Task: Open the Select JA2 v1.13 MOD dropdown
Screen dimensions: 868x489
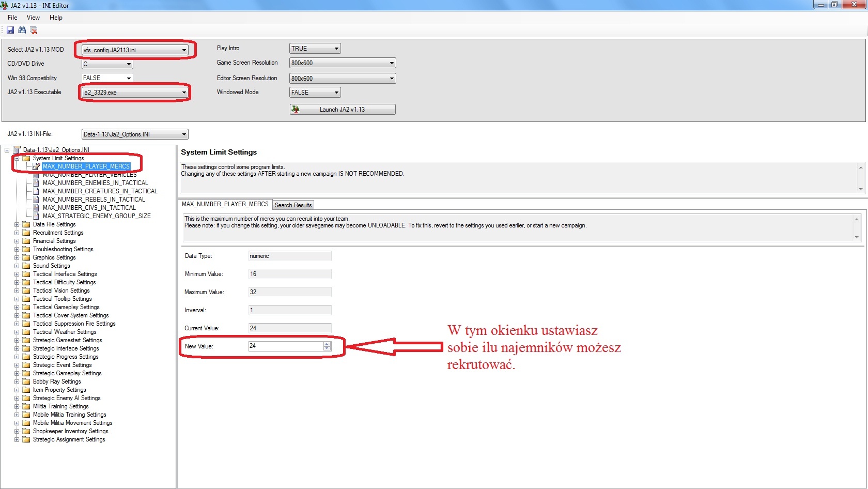Action: [x=184, y=50]
